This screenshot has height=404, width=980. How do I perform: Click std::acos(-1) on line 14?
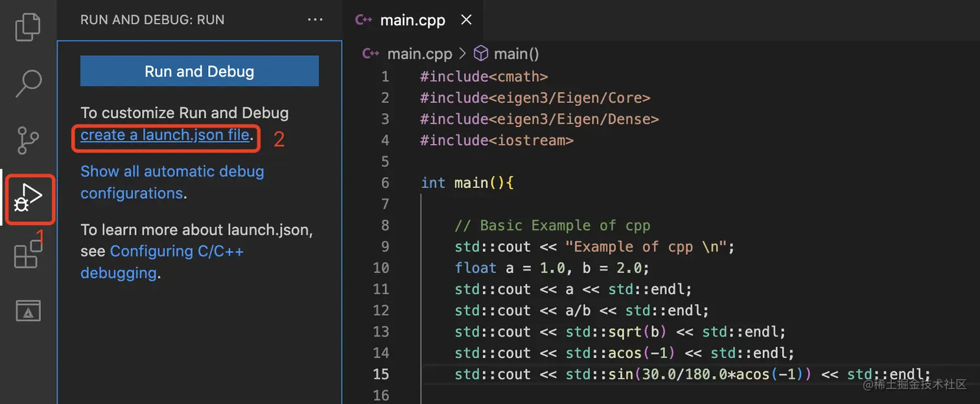621,353
